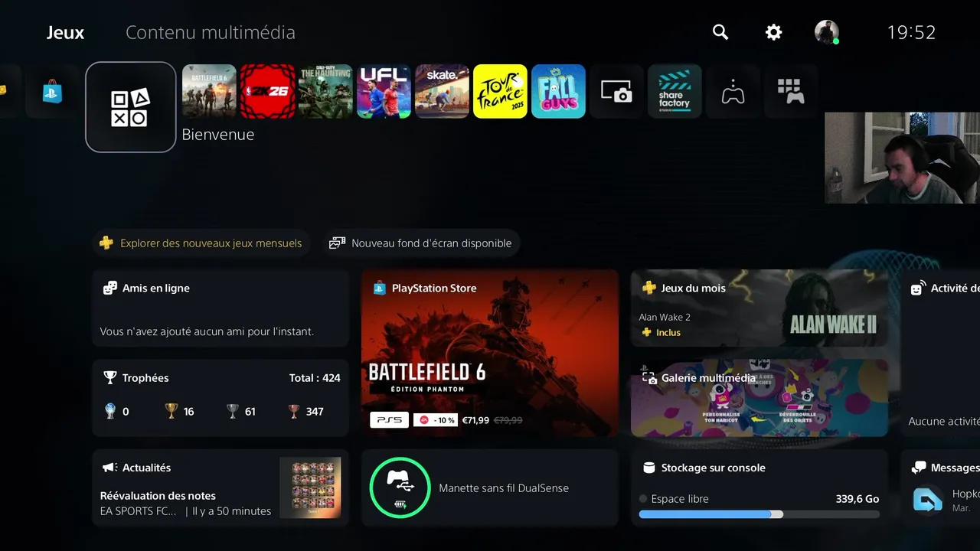Screen dimensions: 980x551
Task: Select the PlayStation symbols Bienvenue tile
Action: (131, 107)
